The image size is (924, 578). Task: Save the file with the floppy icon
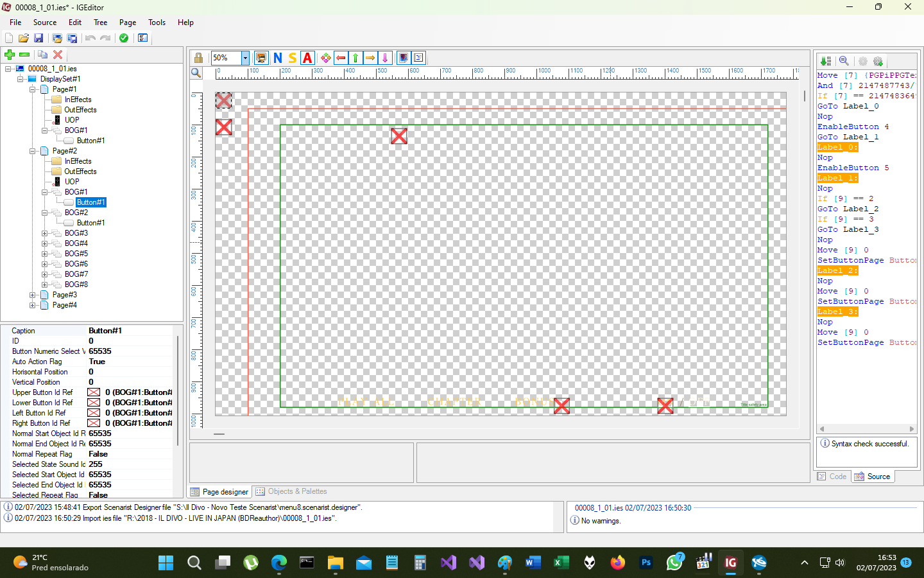pyautogui.click(x=38, y=39)
